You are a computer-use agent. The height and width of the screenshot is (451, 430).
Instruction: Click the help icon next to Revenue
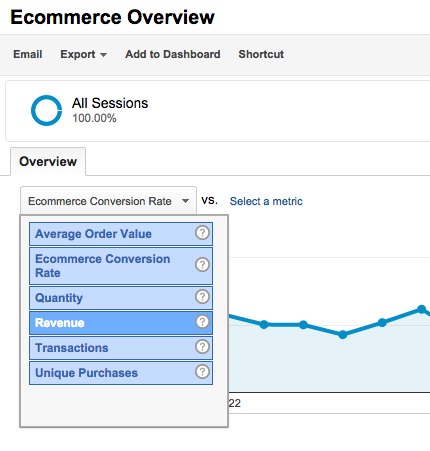tap(202, 322)
